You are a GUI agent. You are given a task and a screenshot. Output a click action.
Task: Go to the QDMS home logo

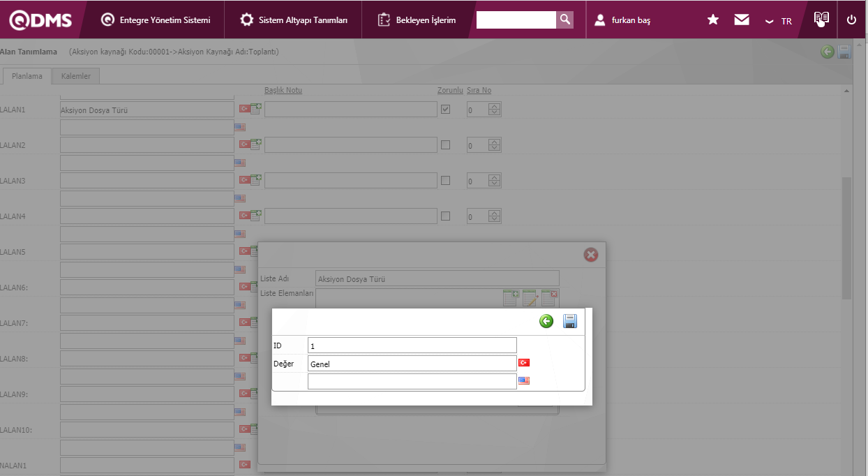tap(40, 20)
